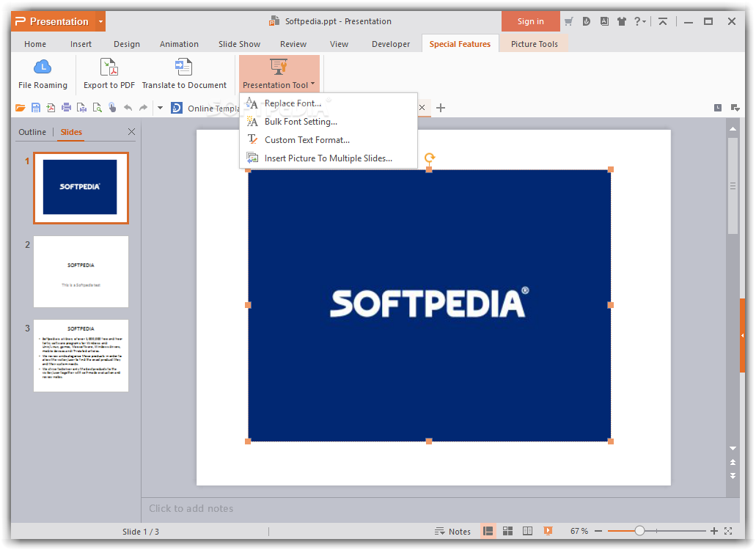This screenshot has height=550, width=756.
Task: Select Replace Font... menu entry
Action: (329, 103)
